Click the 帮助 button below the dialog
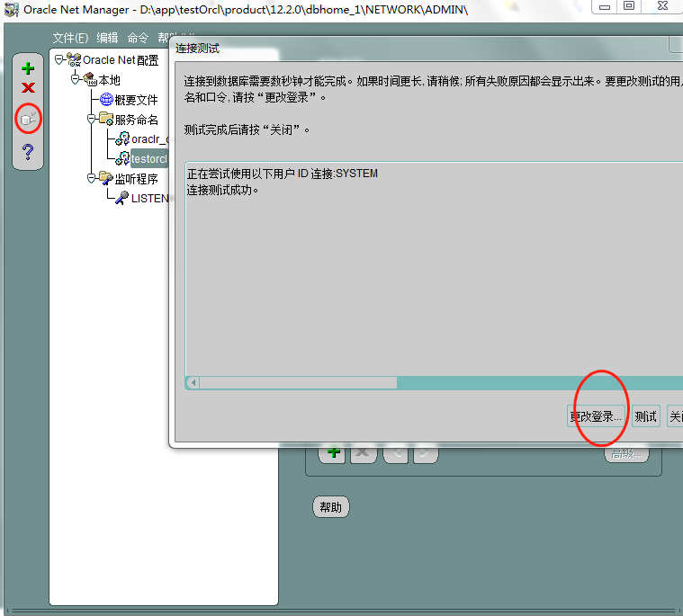The width and height of the screenshot is (683, 616). click(330, 506)
